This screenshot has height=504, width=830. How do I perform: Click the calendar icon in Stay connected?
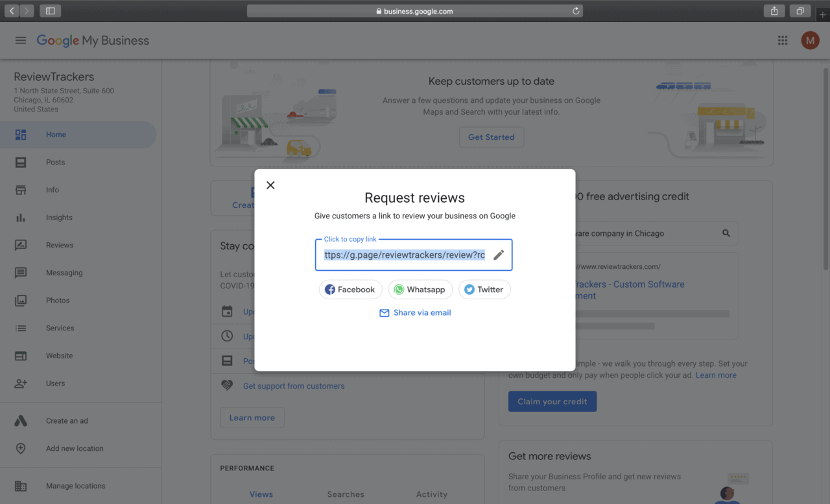point(227,312)
